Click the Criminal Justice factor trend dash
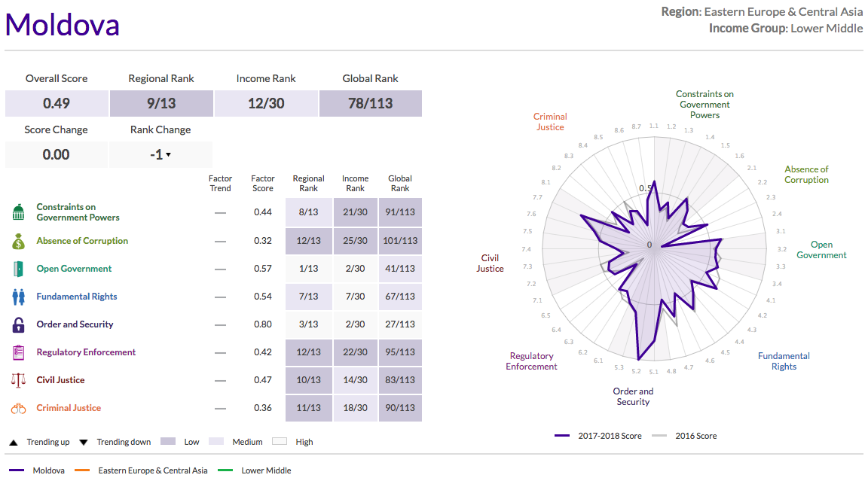Image resolution: width=868 pixels, height=481 pixels. tap(220, 409)
